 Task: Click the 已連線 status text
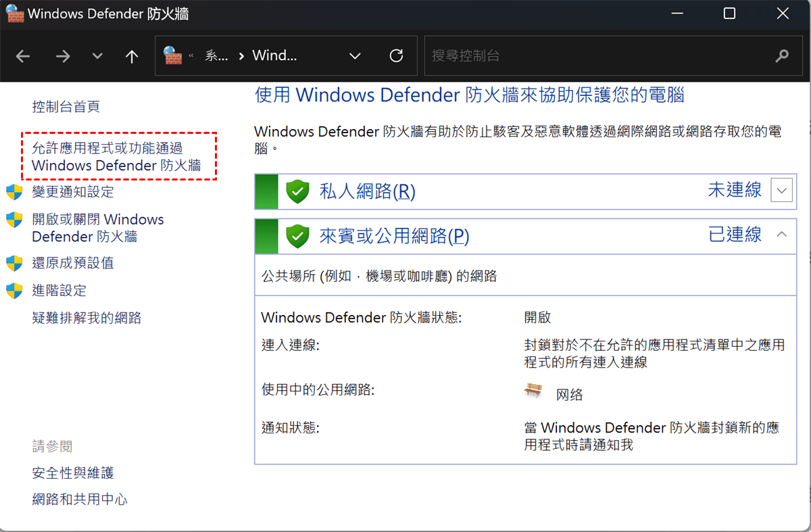[735, 235]
